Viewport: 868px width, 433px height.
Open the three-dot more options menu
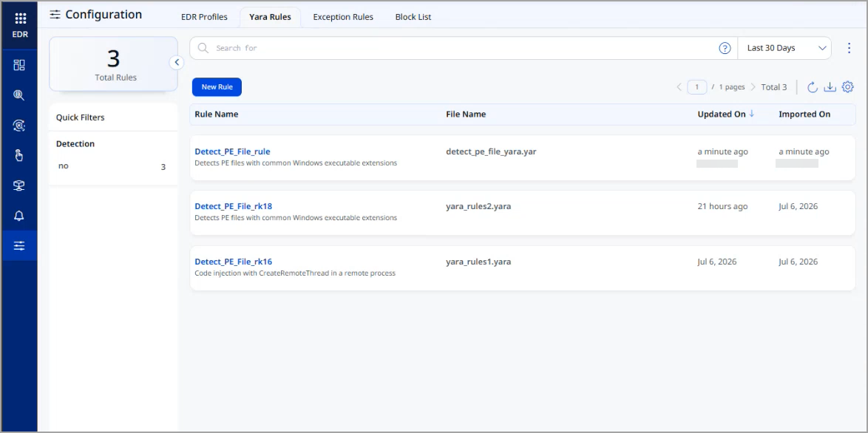(850, 48)
